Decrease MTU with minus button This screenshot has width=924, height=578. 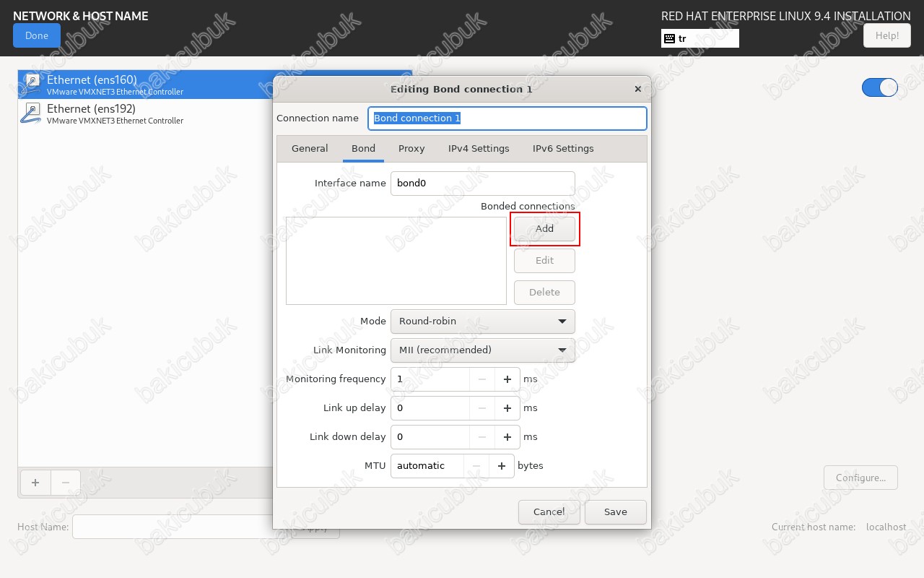pyautogui.click(x=476, y=466)
